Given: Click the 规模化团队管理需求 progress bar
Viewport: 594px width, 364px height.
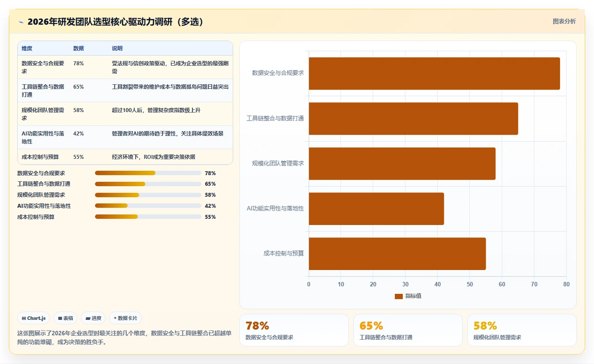Looking at the screenshot, I should [x=148, y=195].
